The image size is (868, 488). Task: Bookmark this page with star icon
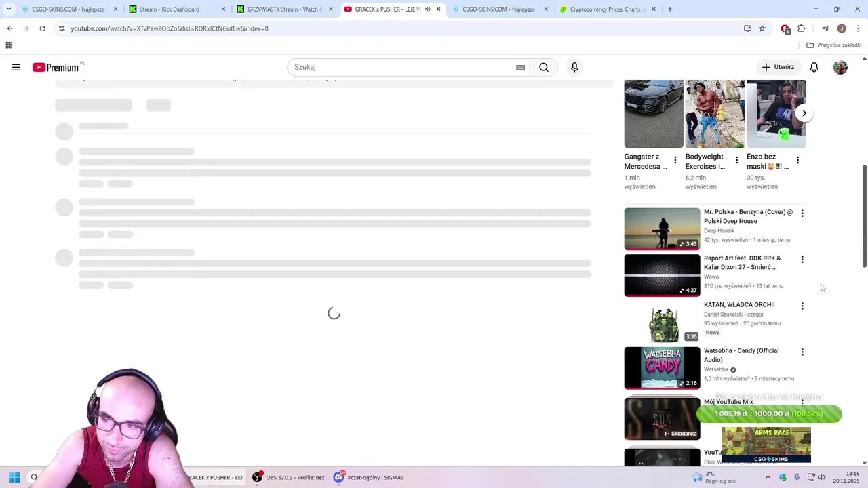(x=762, y=28)
